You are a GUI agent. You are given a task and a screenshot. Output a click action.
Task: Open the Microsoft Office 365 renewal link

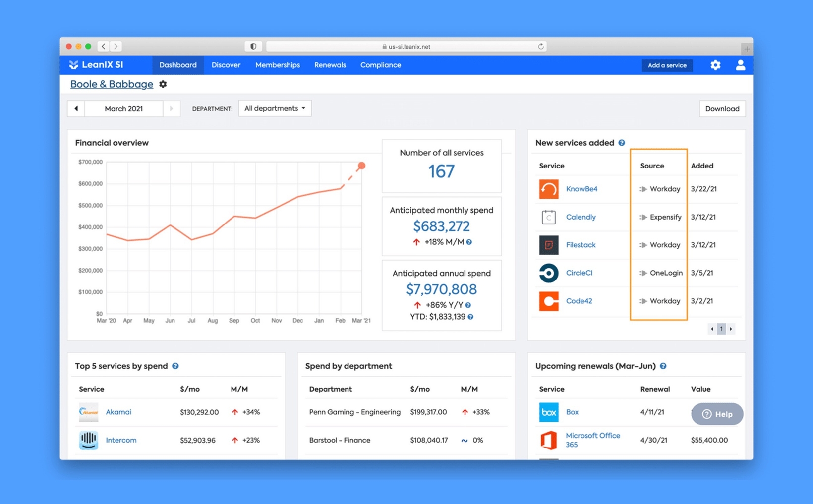[593, 440]
